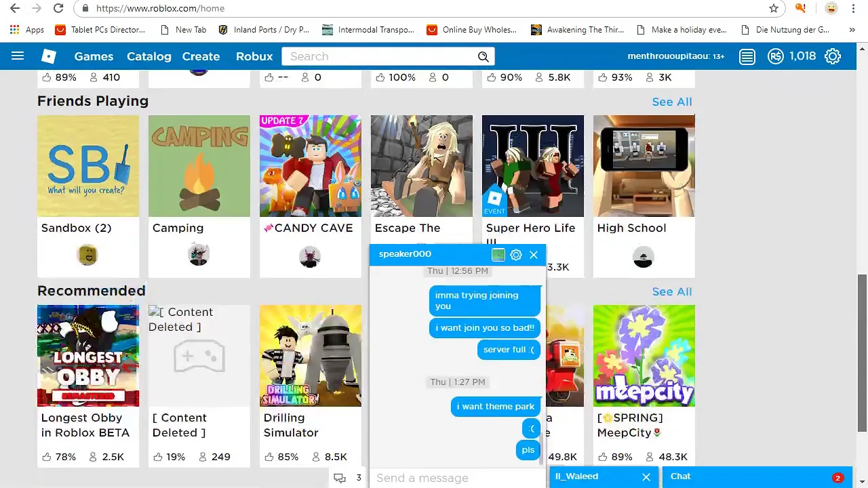Click the page vertical scrollbar thumb

(862, 352)
